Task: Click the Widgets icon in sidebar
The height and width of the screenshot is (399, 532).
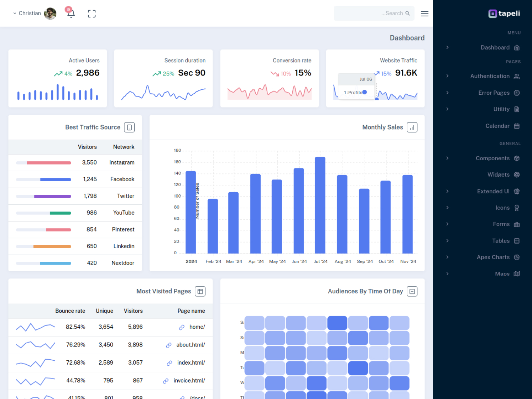Action: (517, 174)
